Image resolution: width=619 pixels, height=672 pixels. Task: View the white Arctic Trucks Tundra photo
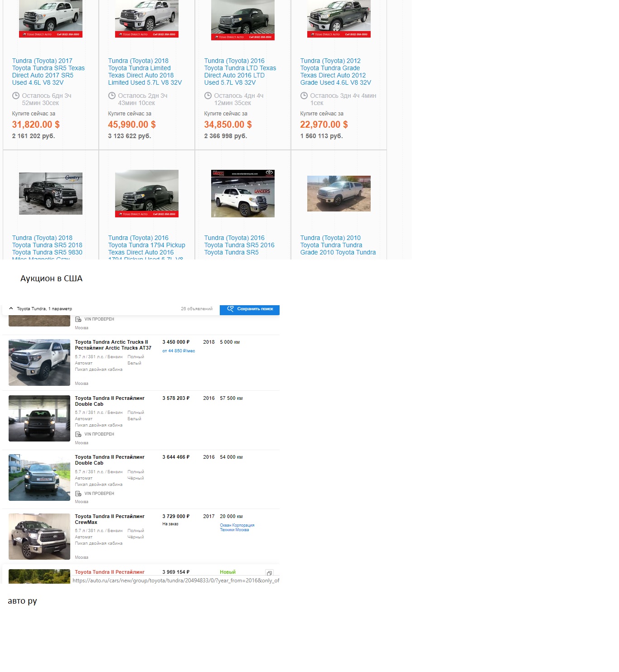pyautogui.click(x=39, y=363)
